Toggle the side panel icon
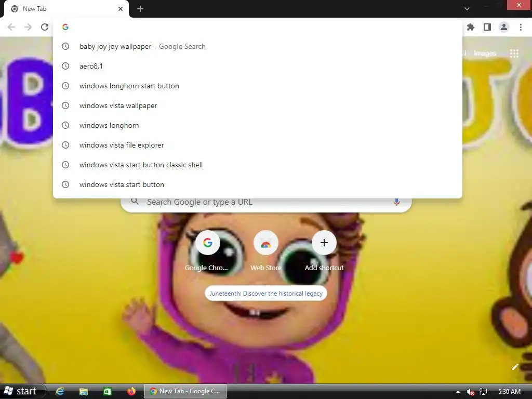The height and width of the screenshot is (399, 532). [x=487, y=27]
